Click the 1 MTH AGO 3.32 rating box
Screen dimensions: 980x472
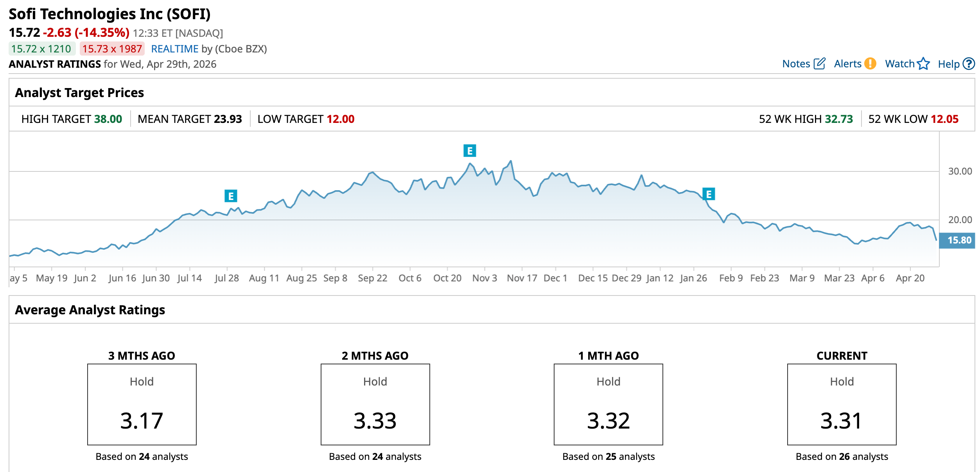pos(608,404)
